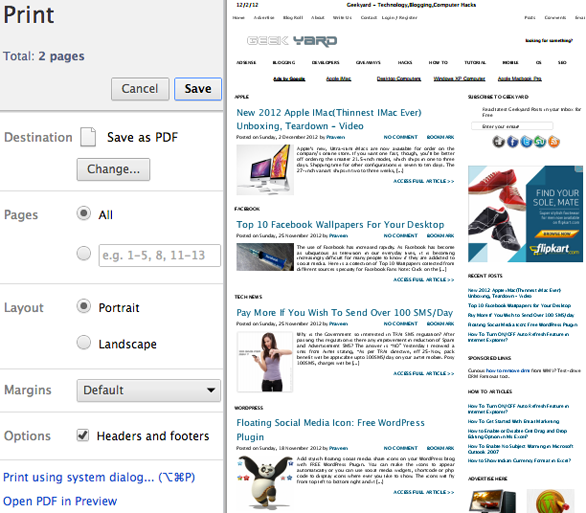Click the Tutorial menu item

coord(475,62)
